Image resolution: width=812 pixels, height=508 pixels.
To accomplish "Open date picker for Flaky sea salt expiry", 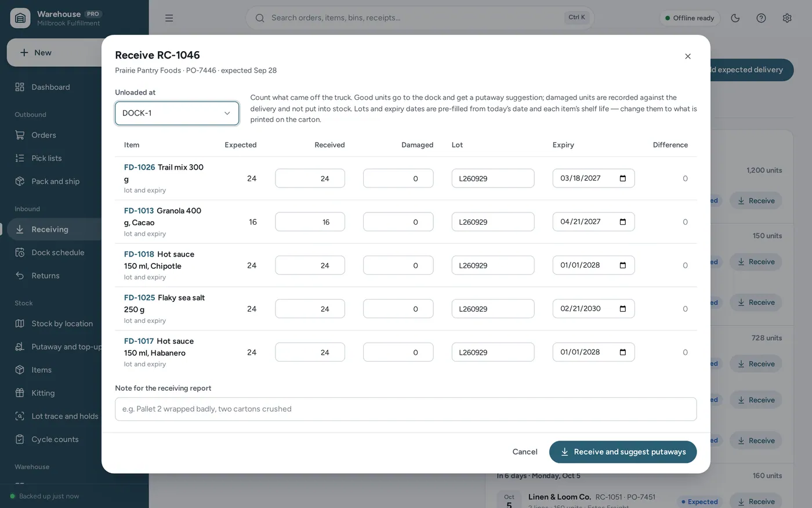I will point(623,309).
